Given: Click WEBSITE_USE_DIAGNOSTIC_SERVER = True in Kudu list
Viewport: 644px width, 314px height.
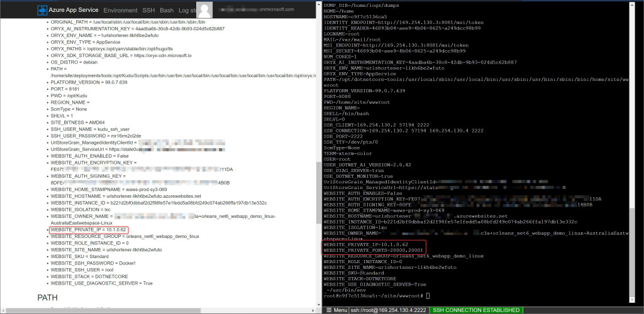Looking at the screenshot, I should 101,283.
